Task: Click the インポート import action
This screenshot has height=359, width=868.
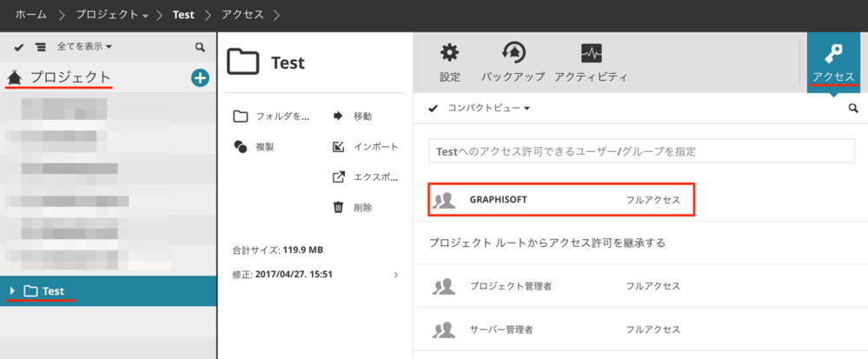Action: pyautogui.click(x=365, y=147)
